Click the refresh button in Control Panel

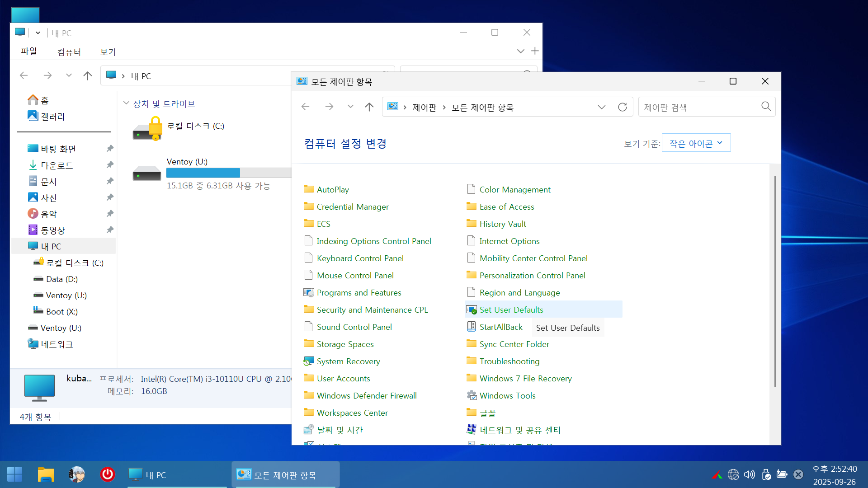coord(623,107)
